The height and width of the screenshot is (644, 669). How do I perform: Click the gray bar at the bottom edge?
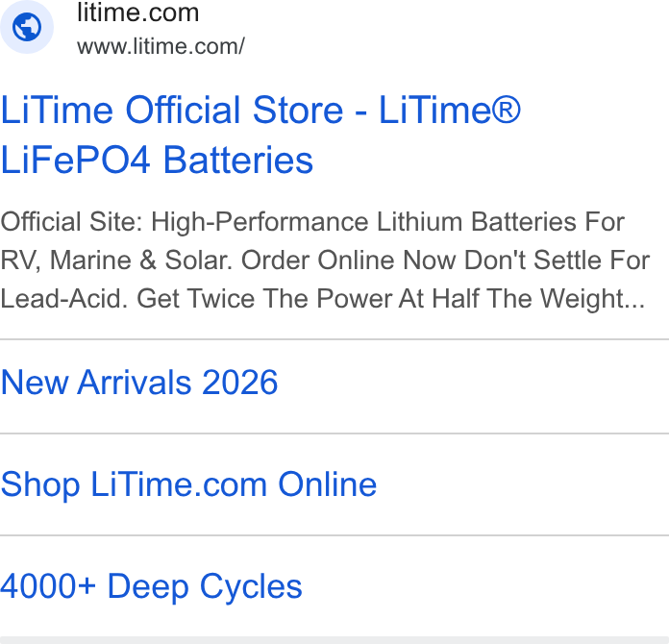[x=334, y=640]
